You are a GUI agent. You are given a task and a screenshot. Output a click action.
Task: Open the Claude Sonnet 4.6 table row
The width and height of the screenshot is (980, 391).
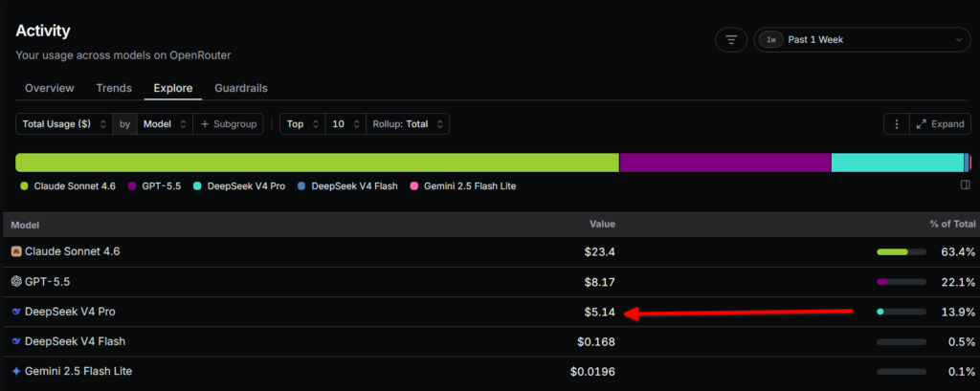point(490,252)
